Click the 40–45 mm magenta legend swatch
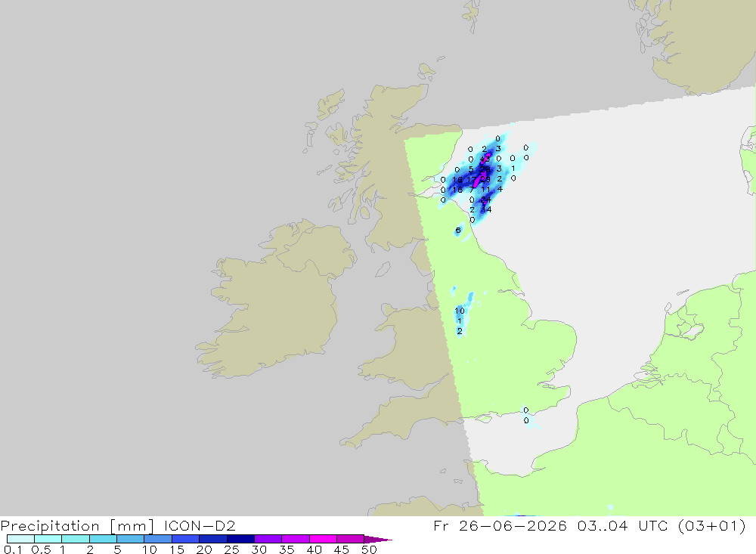The width and height of the screenshot is (756, 554). point(323,539)
